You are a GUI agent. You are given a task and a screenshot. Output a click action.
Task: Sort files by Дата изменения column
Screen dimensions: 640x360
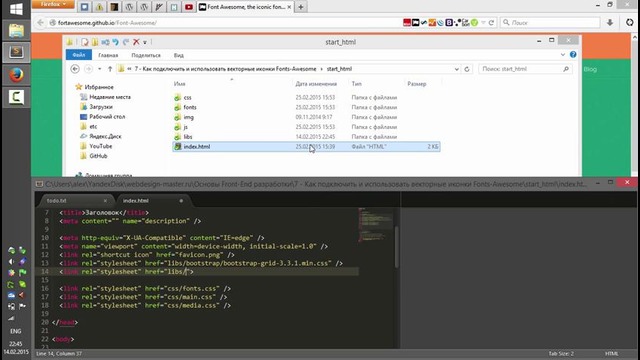tap(316, 84)
